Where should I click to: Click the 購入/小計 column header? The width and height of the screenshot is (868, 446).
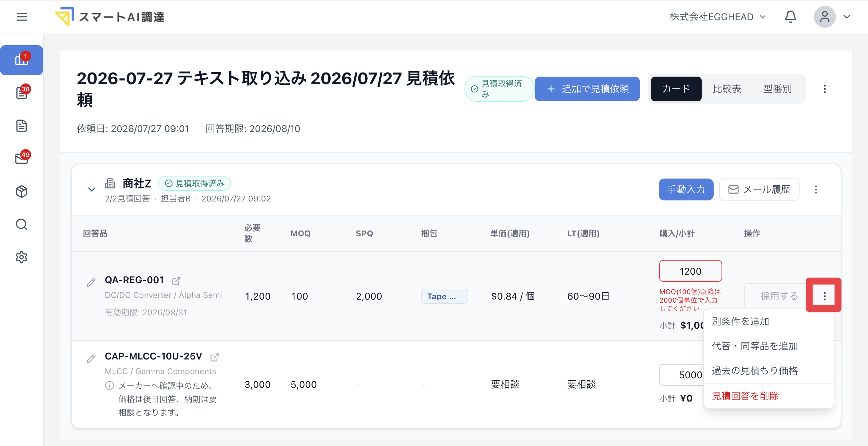coord(677,233)
